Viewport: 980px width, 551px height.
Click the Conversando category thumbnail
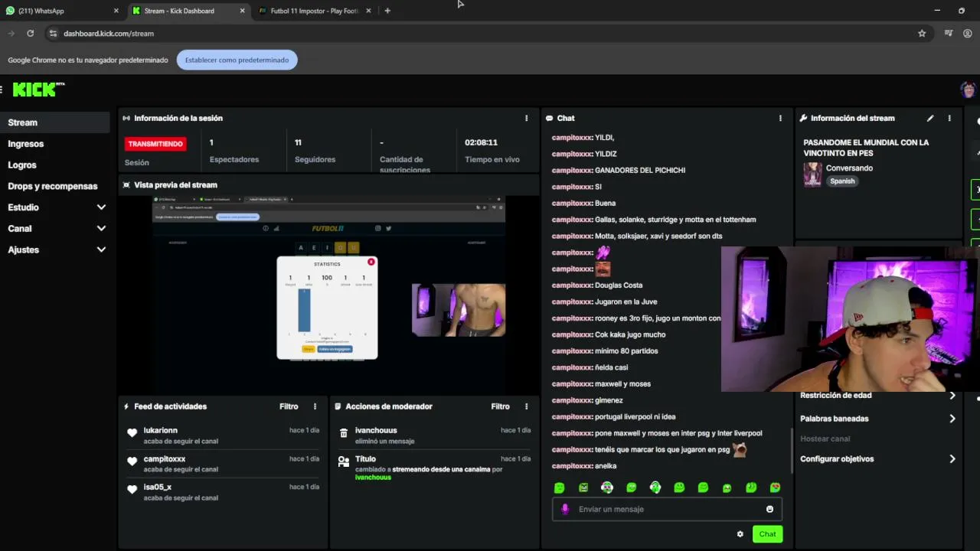click(x=812, y=174)
